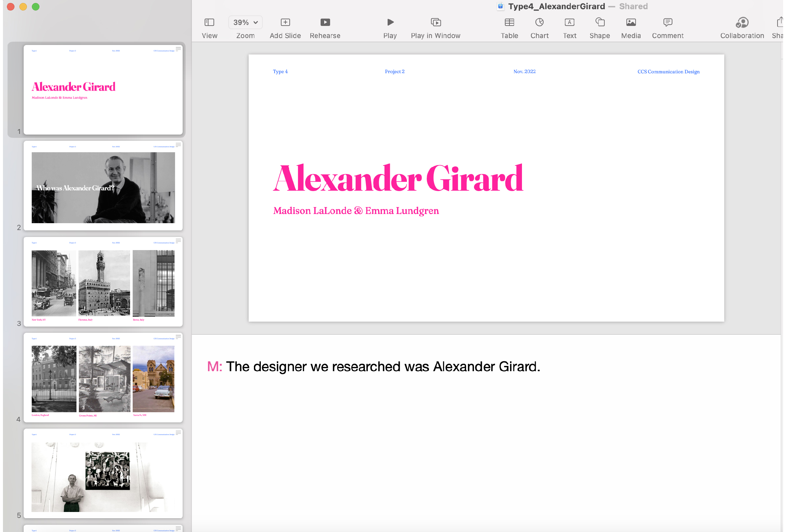Click 'CCS Communication Design' header text

[668, 72]
